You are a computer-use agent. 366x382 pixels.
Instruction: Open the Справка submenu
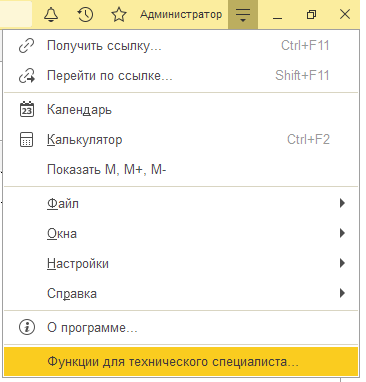coord(181,293)
